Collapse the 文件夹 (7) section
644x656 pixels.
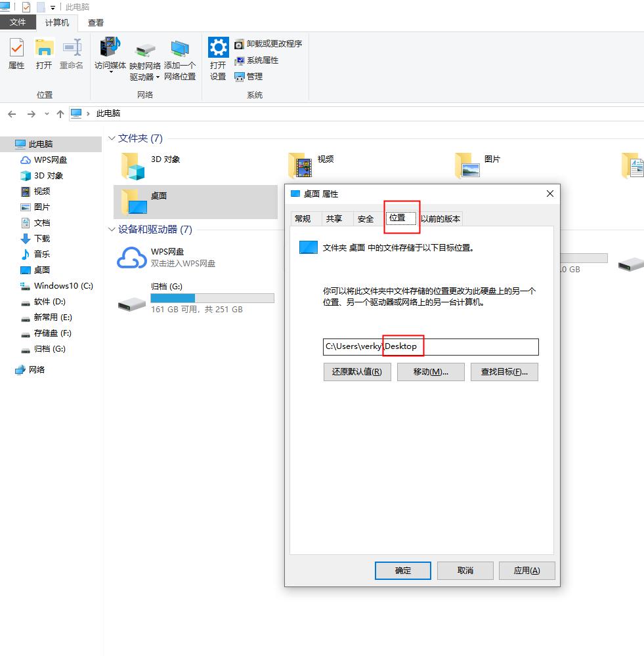click(111, 138)
